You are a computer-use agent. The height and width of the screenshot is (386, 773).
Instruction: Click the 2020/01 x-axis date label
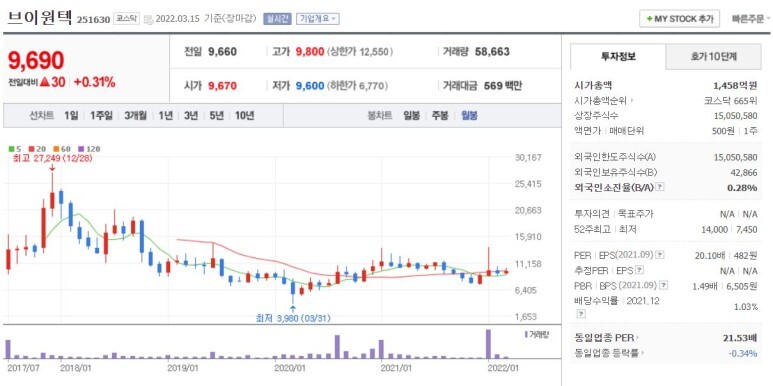291,367
